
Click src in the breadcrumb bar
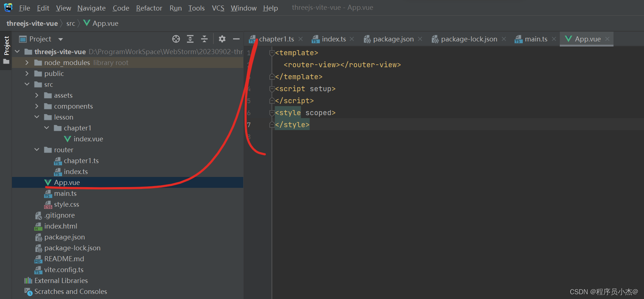tap(70, 24)
